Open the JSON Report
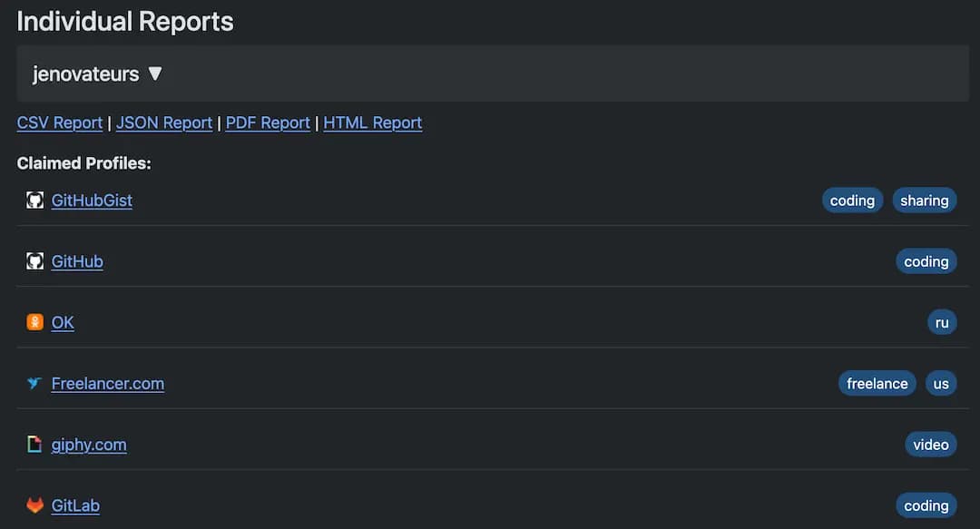The image size is (980, 529). [x=163, y=122]
